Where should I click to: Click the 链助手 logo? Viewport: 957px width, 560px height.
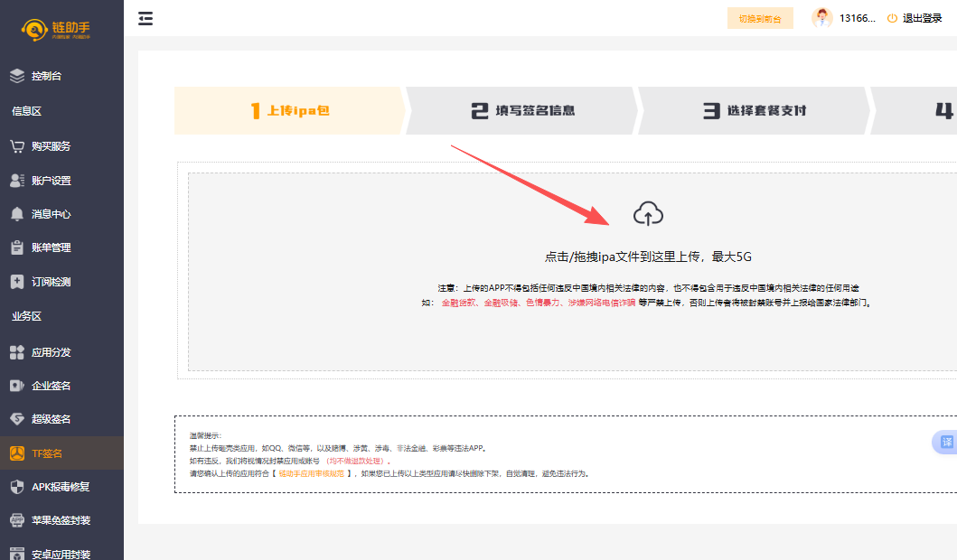tap(57, 31)
